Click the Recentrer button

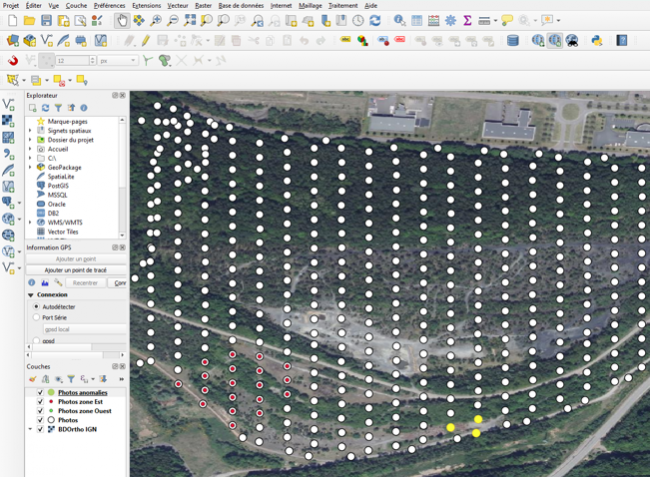pyautogui.click(x=85, y=283)
